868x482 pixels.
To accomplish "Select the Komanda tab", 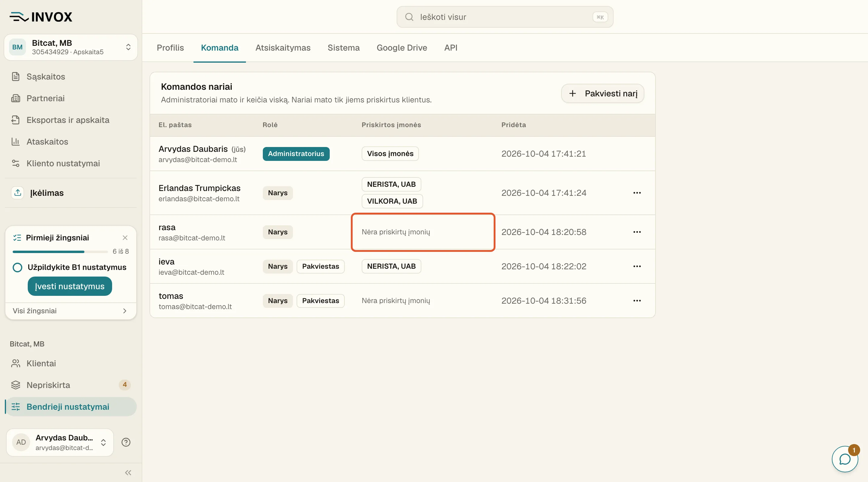I will 220,48.
